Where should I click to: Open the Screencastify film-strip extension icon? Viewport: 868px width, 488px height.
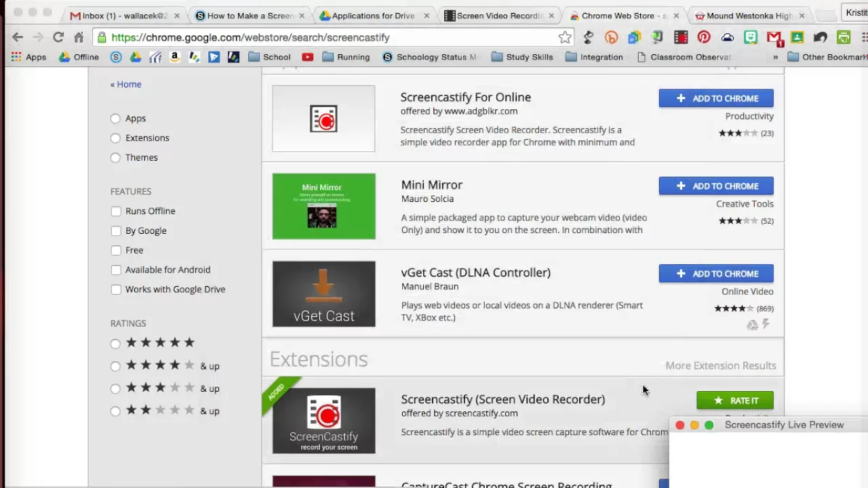(681, 37)
